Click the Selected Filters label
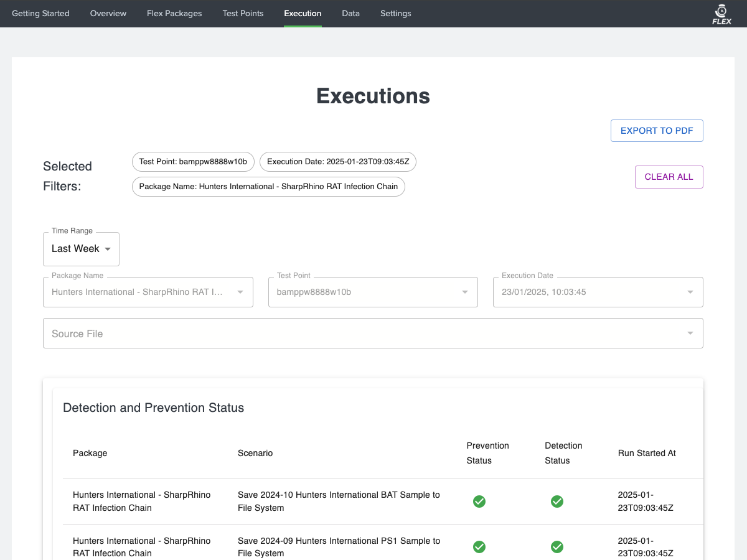This screenshot has height=560, width=747. [x=67, y=176]
